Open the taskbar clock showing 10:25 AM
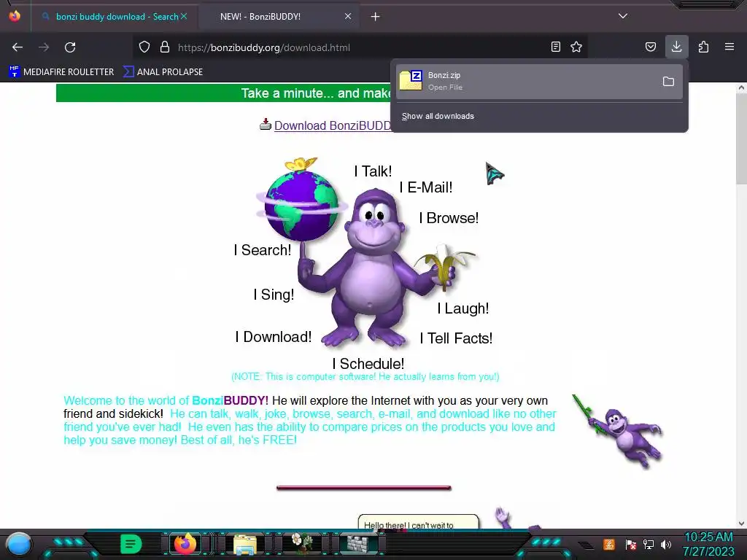The height and width of the screenshot is (560, 747). 708,544
